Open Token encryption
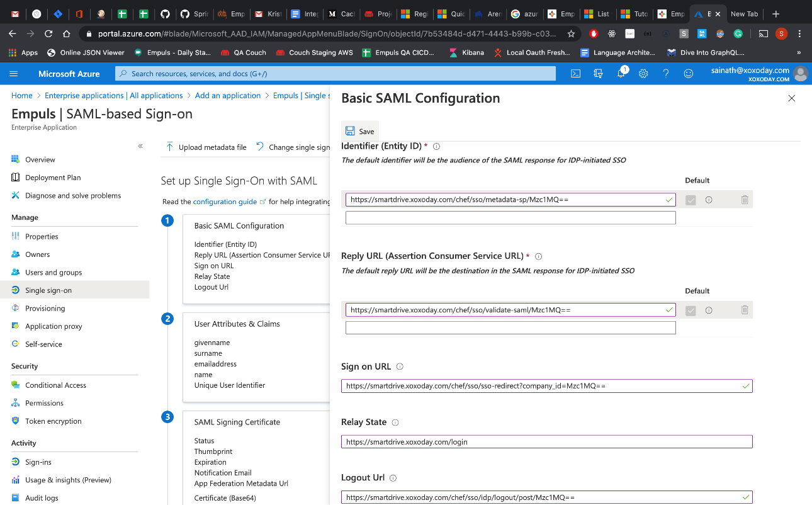Image resolution: width=812 pixels, height=505 pixels. coord(53,421)
